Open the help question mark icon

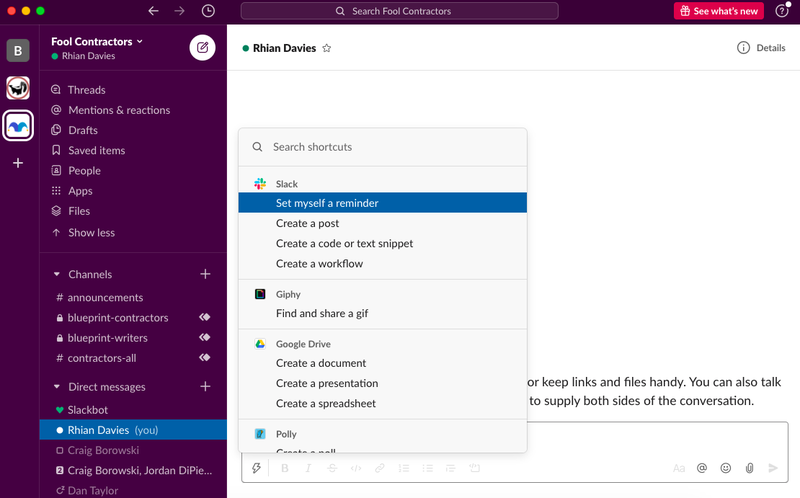pos(782,11)
